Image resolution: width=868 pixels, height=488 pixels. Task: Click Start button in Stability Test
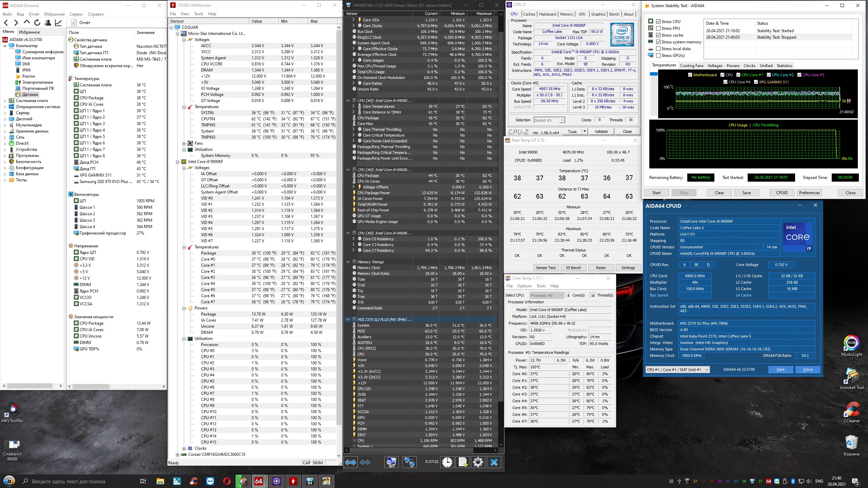656,193
